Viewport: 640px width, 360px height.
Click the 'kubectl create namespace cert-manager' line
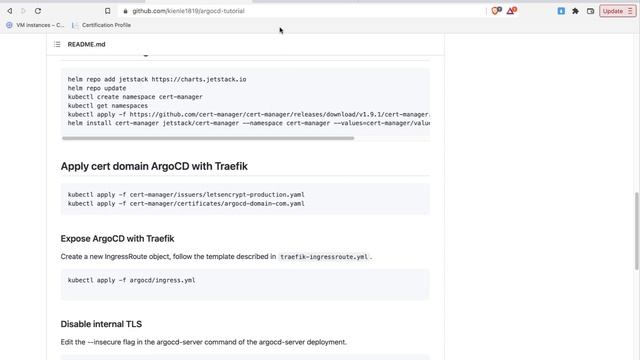click(x=135, y=97)
